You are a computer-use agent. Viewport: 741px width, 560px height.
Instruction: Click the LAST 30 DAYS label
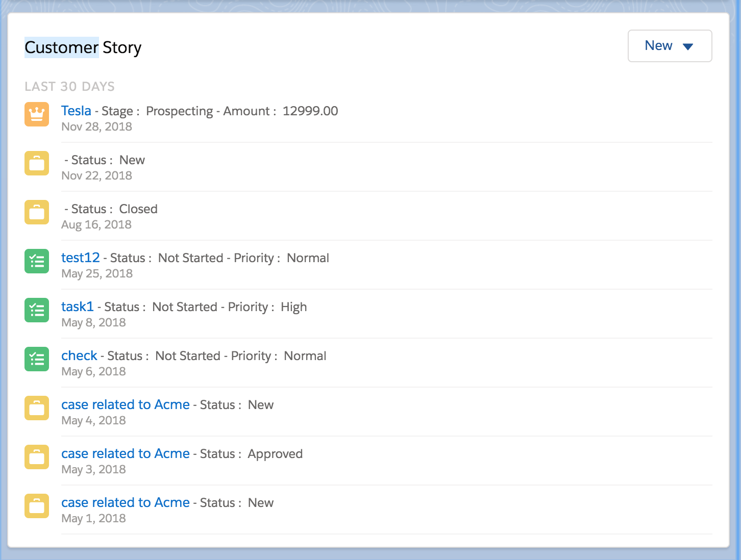(x=69, y=87)
